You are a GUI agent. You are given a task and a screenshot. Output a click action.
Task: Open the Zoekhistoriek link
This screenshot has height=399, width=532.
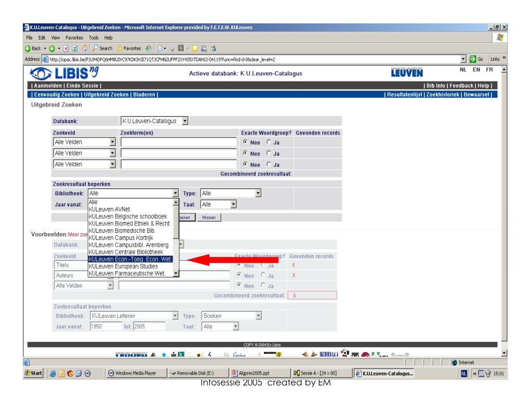(443, 95)
